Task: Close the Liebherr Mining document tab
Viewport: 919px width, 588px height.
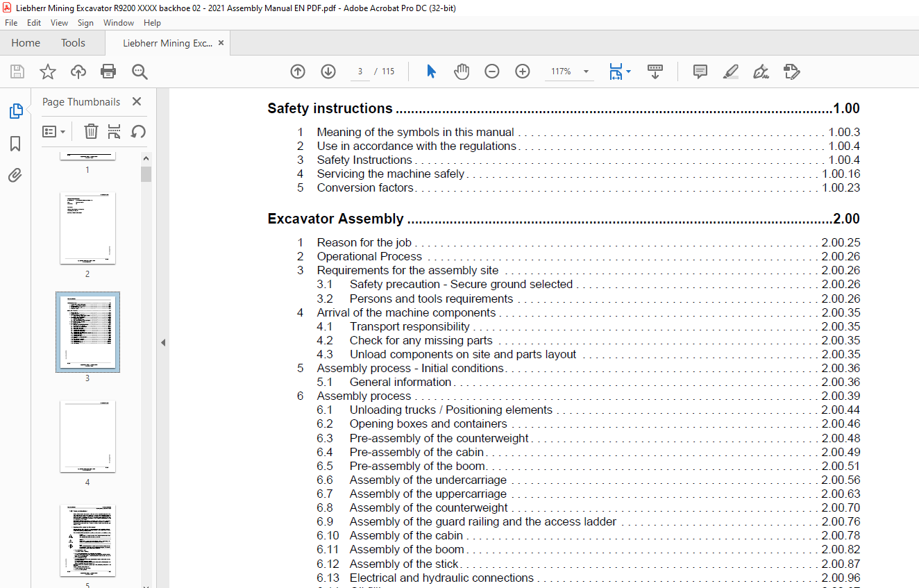Action: pyautogui.click(x=221, y=43)
